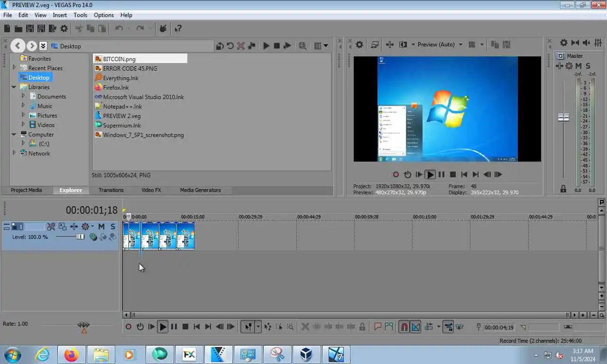Screen dimensions: 607x364
Task: Go back in the Explorer pane
Action: point(18,46)
